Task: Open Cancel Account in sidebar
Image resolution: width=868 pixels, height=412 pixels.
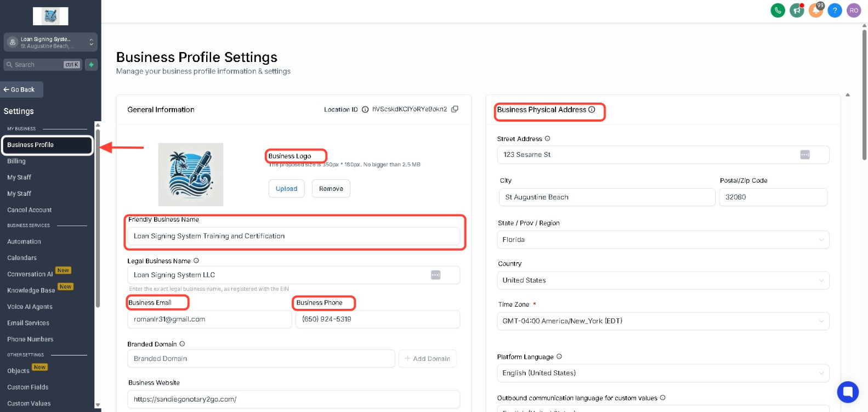Action: tap(30, 210)
